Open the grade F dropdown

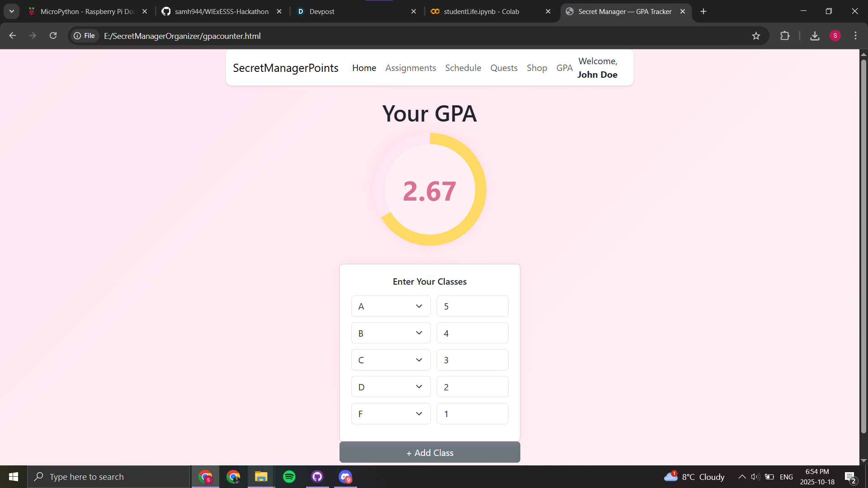[x=391, y=414]
